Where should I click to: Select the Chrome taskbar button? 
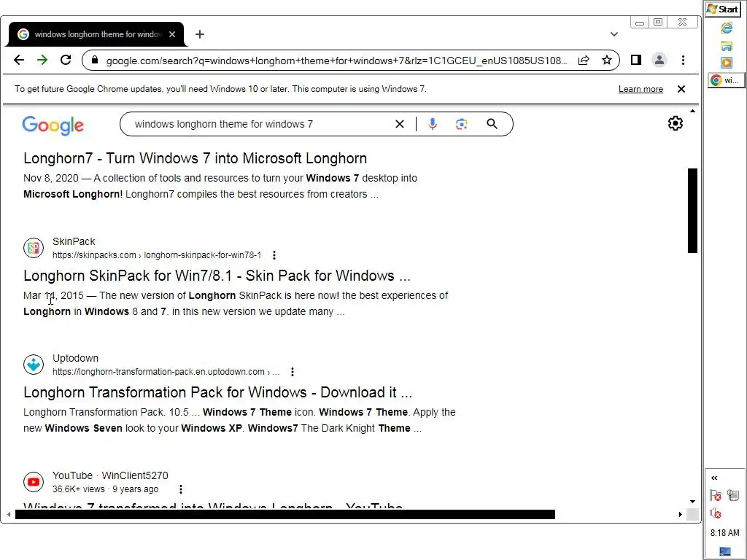725,80
